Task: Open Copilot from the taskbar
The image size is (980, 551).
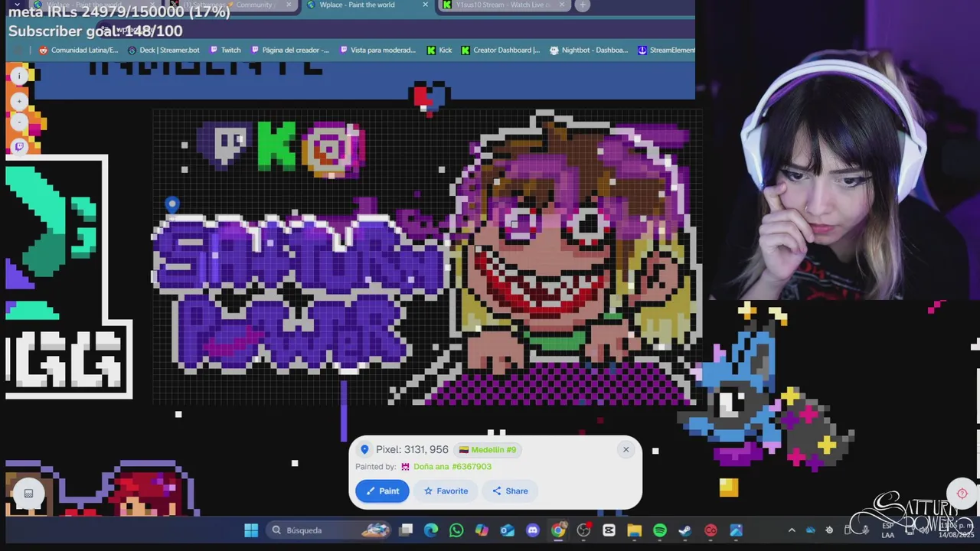Action: [482, 530]
